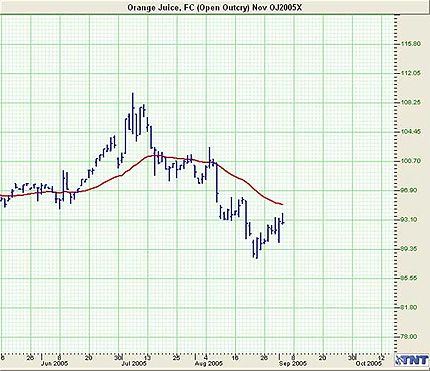430x371 pixels.
Task: Click the Sep 2005 month label
Action: pos(293,363)
